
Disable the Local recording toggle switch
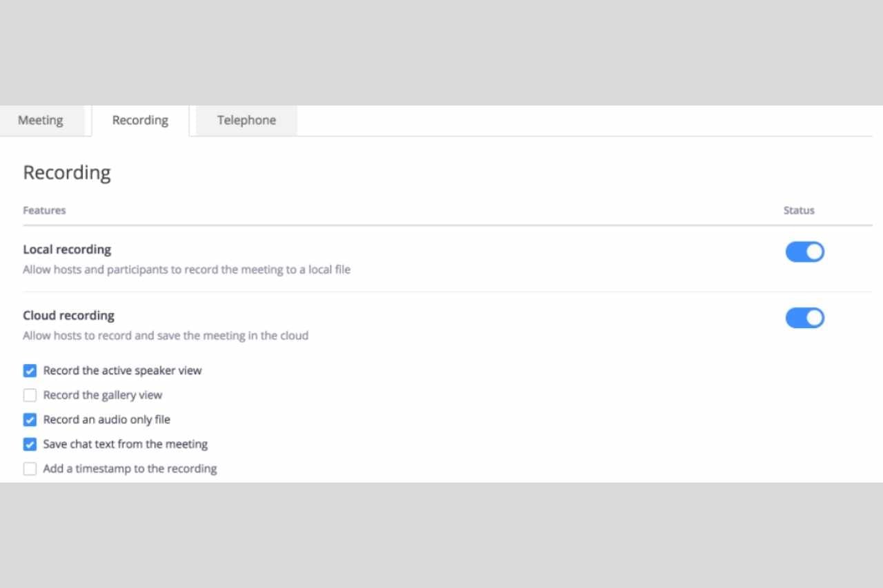pos(804,252)
